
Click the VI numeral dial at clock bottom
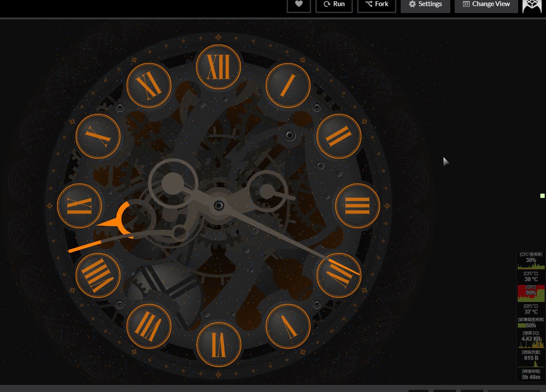pos(218,344)
